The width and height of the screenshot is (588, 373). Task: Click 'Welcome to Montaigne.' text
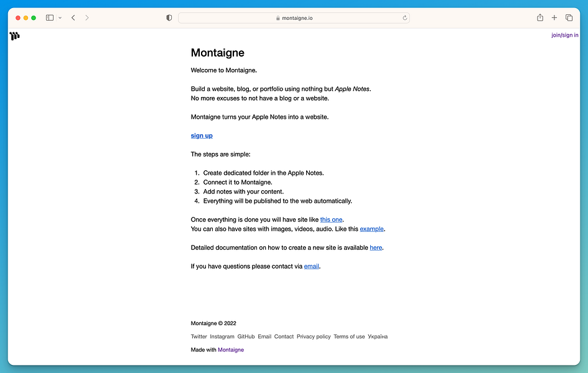224,70
